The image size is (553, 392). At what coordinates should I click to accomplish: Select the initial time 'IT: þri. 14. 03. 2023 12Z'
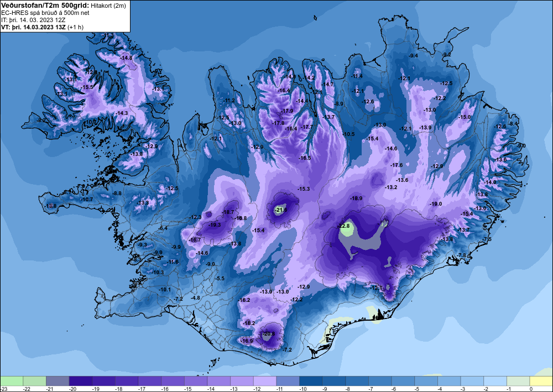[x=33, y=20]
